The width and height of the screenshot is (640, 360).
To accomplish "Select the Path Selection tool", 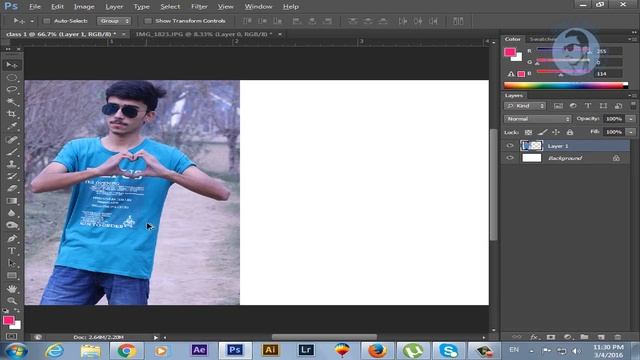I will point(11,263).
